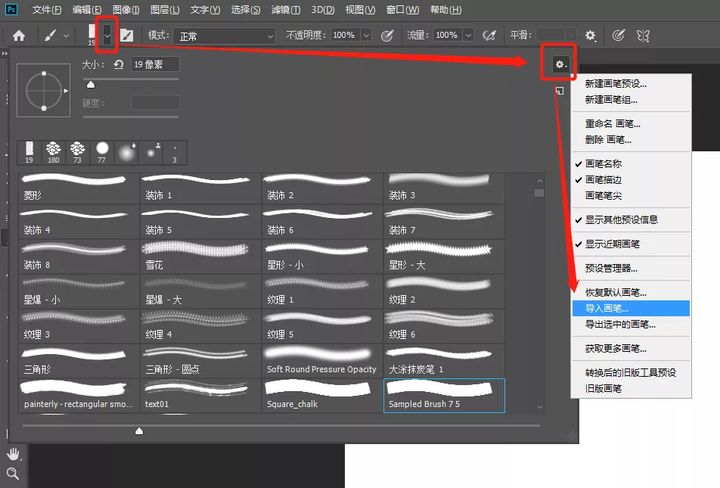Select 导入画笔... menu entry

pos(631,308)
